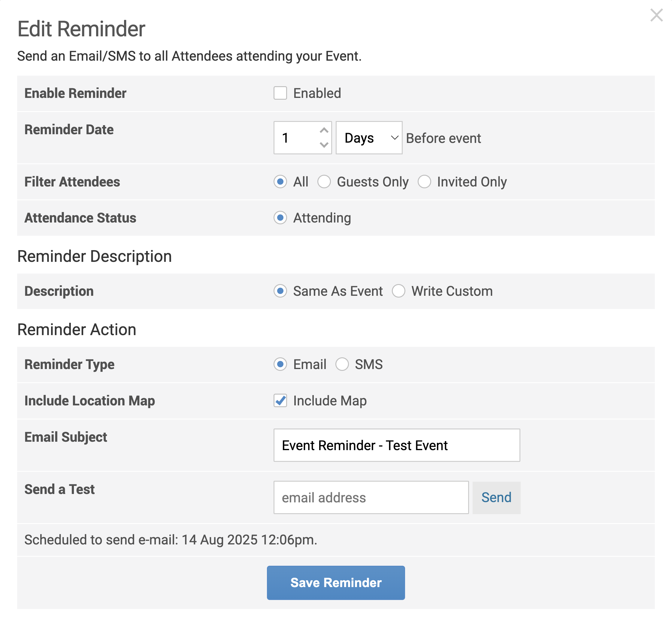Click the Save Reminder button
672x627 pixels.
336,583
